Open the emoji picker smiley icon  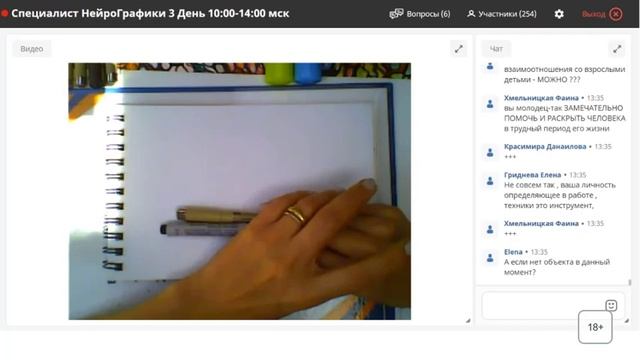tap(611, 305)
